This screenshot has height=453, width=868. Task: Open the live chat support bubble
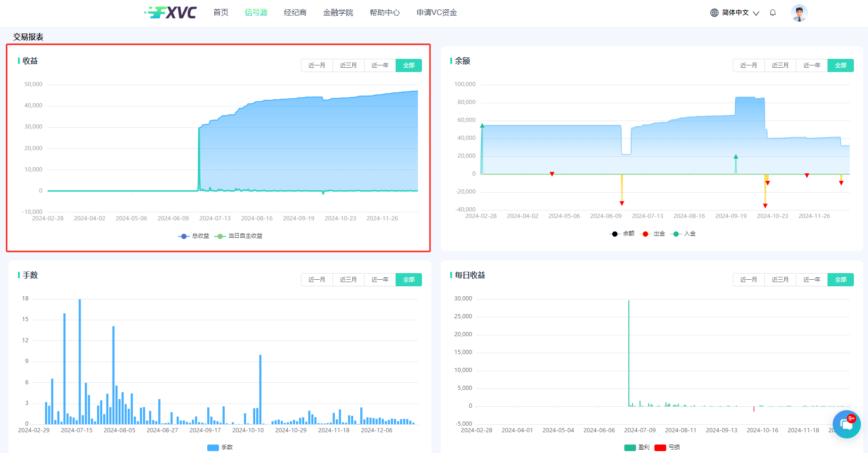tap(846, 424)
